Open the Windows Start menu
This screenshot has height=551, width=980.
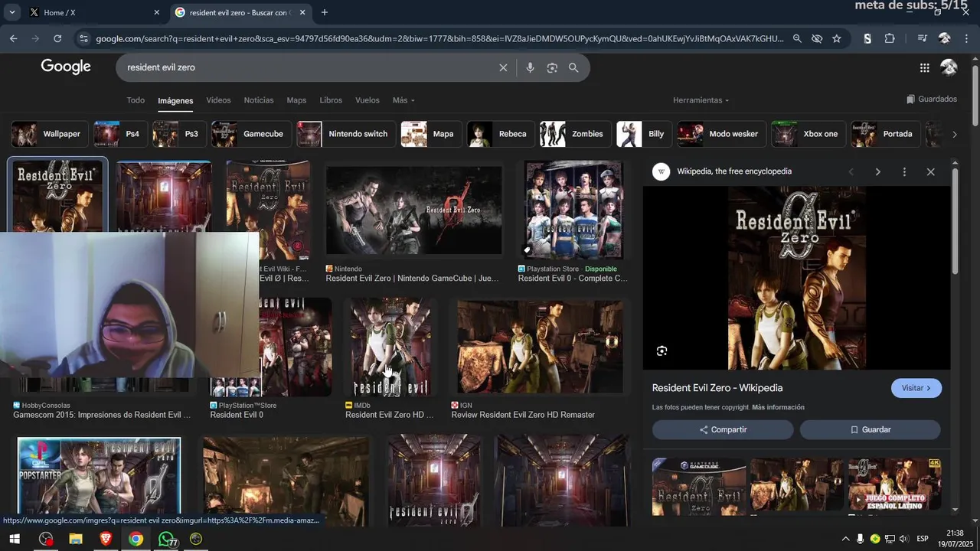coord(15,539)
